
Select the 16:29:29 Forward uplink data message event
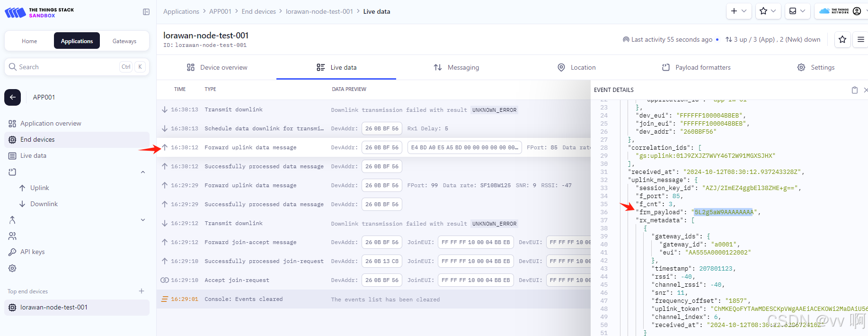373,185
